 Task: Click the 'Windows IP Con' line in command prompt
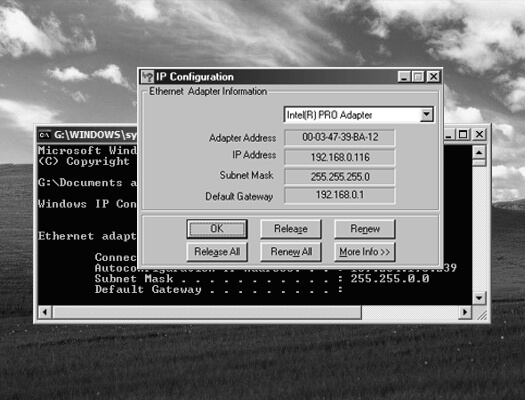[x=87, y=204]
